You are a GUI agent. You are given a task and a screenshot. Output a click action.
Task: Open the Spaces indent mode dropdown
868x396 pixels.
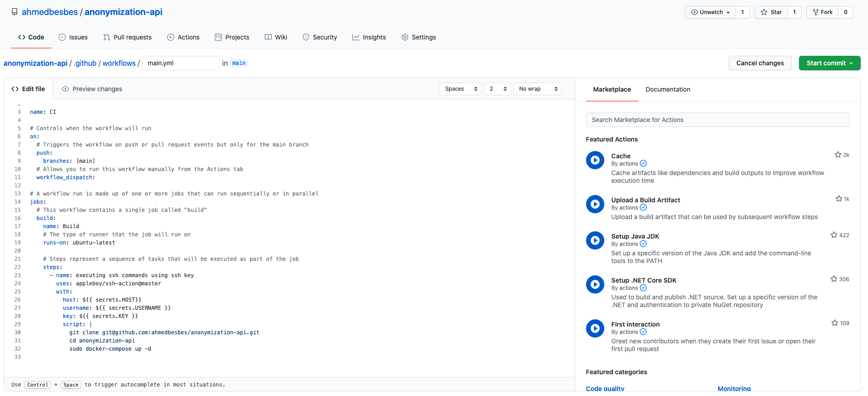coord(460,89)
